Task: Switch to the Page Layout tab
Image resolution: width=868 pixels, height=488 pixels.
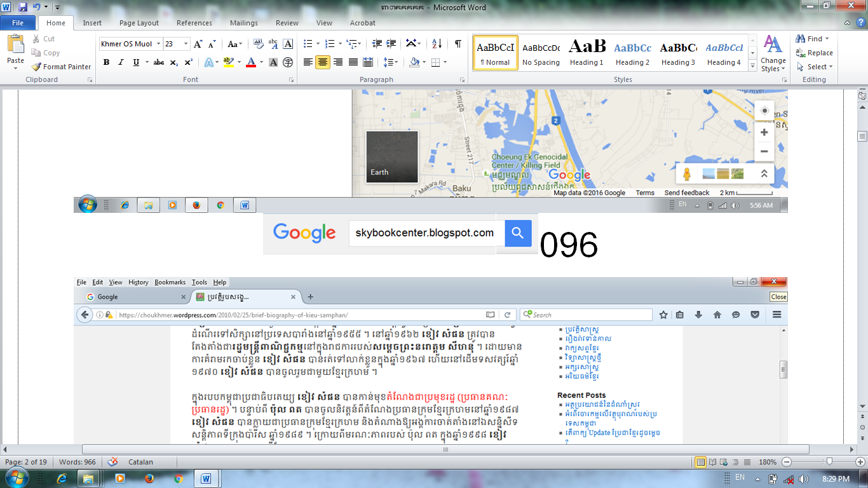Action: [139, 23]
